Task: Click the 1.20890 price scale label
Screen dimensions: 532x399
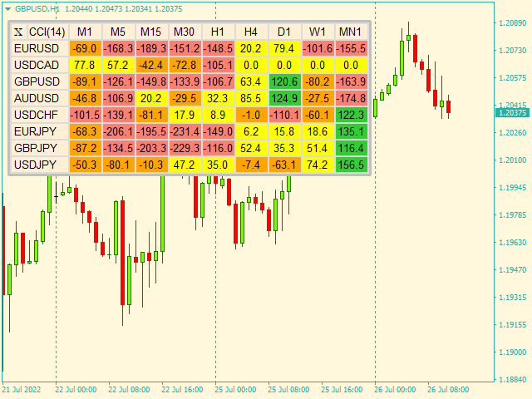Action: [512, 23]
